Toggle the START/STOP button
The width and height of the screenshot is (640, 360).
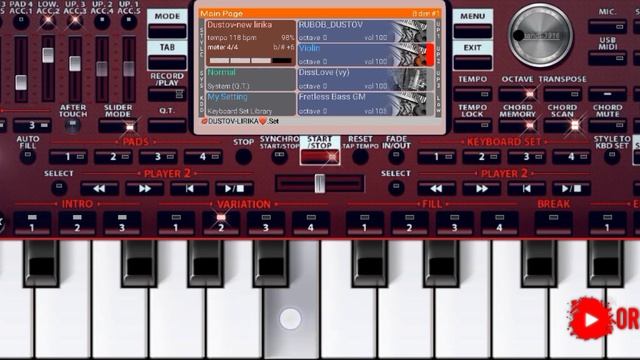coord(320,157)
